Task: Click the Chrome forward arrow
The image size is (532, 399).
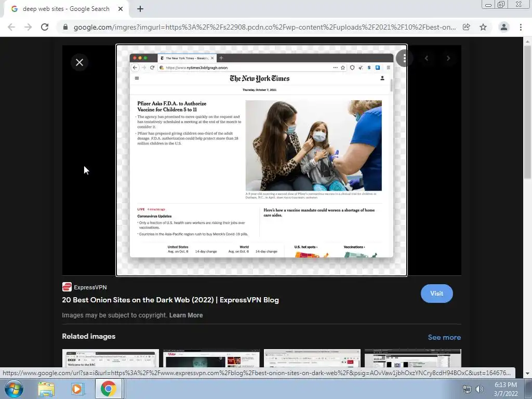Action: 28,27
